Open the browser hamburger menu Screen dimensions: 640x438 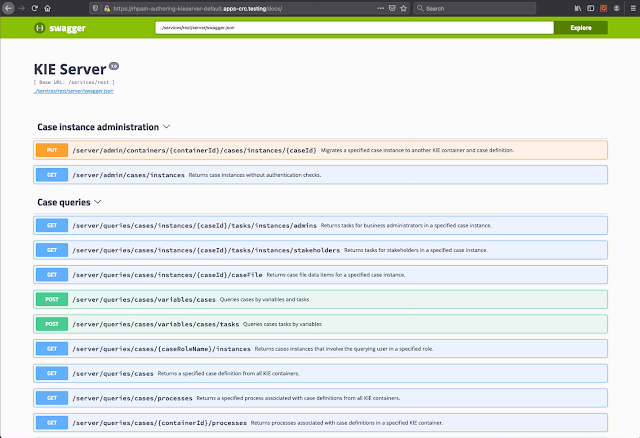[633, 8]
